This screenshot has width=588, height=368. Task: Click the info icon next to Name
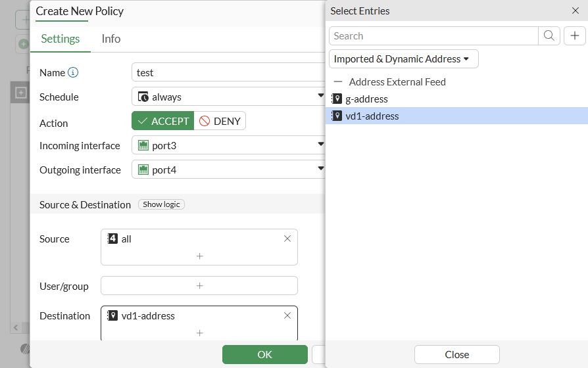click(73, 72)
